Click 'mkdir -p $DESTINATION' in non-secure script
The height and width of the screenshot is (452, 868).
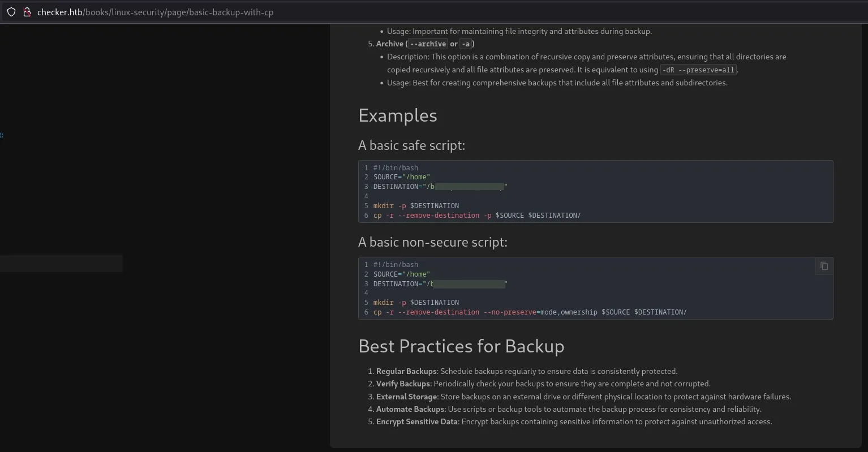[x=416, y=303]
